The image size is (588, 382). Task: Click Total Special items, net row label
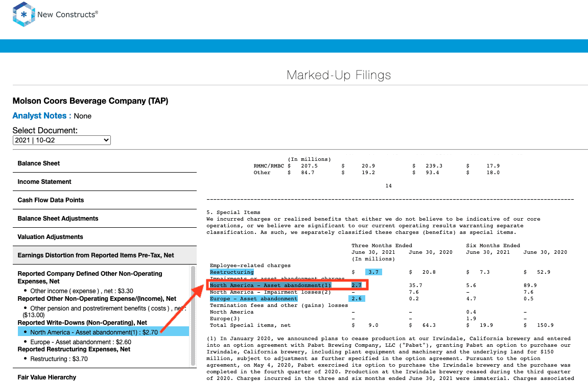pyautogui.click(x=250, y=325)
